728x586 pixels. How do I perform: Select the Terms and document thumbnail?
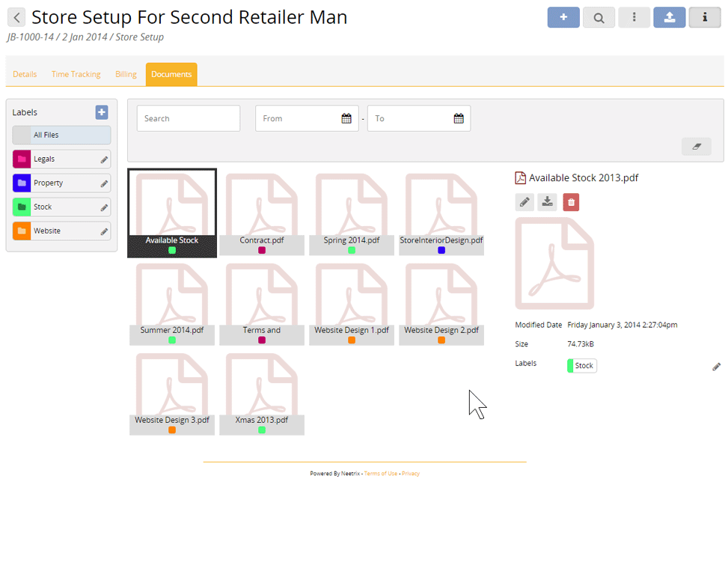point(262,303)
